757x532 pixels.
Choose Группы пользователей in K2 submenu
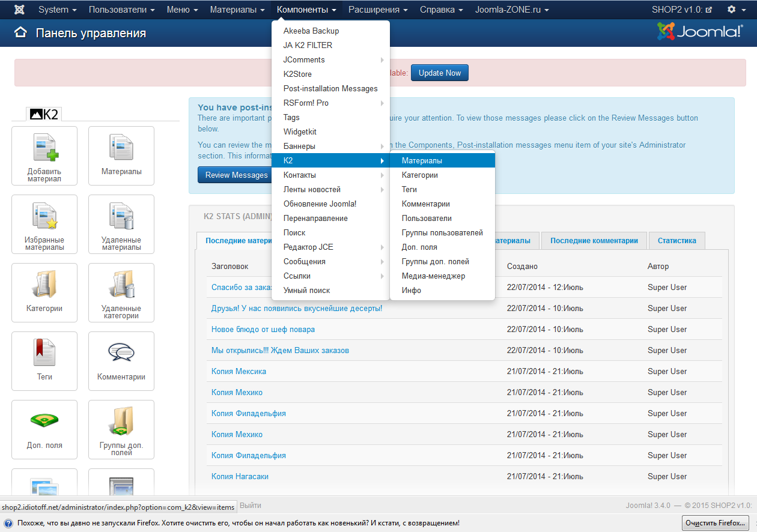[x=443, y=232]
